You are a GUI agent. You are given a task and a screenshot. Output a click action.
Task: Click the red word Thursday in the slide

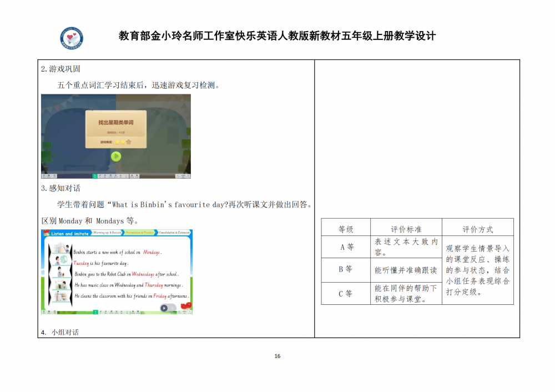coord(154,285)
